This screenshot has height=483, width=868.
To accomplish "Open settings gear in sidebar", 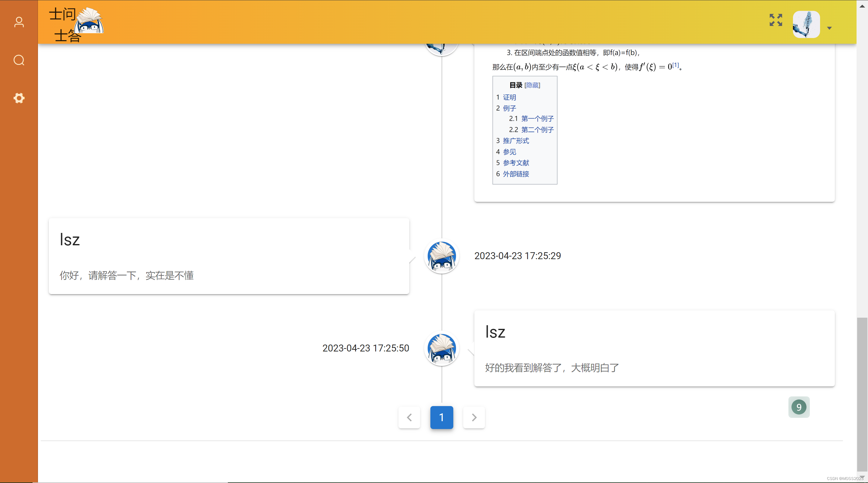I will click(x=19, y=98).
